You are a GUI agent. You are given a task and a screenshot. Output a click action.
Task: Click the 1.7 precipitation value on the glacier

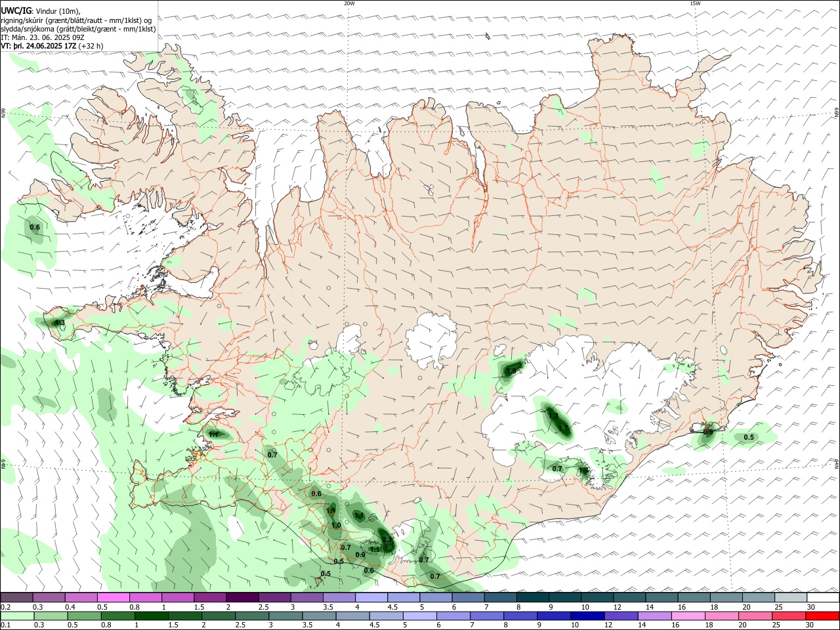563,429
